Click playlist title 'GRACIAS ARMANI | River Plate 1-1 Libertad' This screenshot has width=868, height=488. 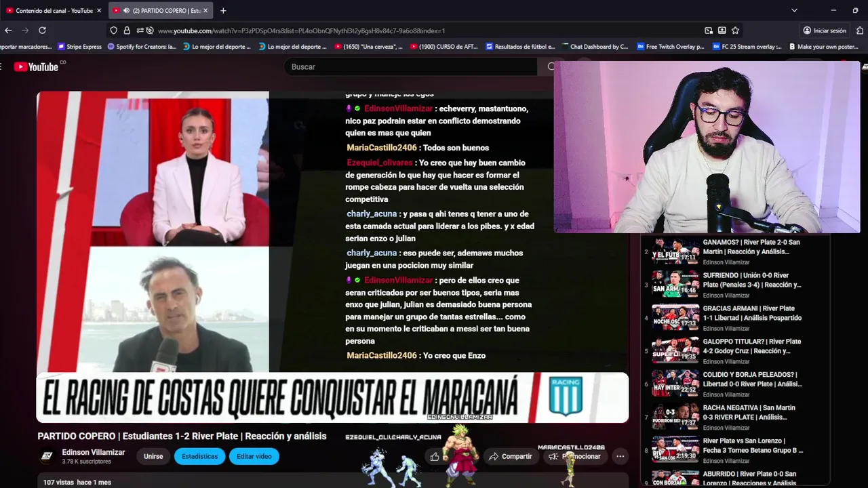coord(753,313)
